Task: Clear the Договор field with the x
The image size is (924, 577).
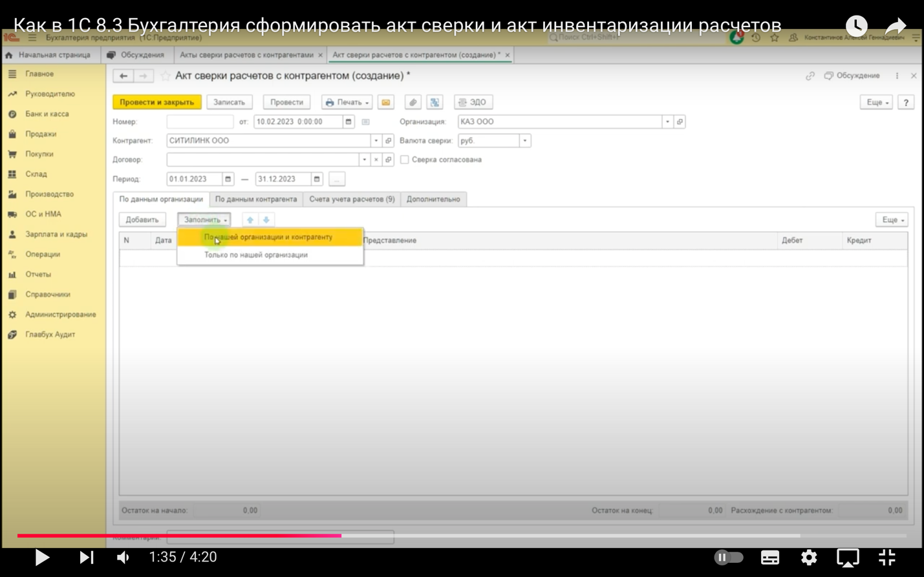Action: (376, 160)
